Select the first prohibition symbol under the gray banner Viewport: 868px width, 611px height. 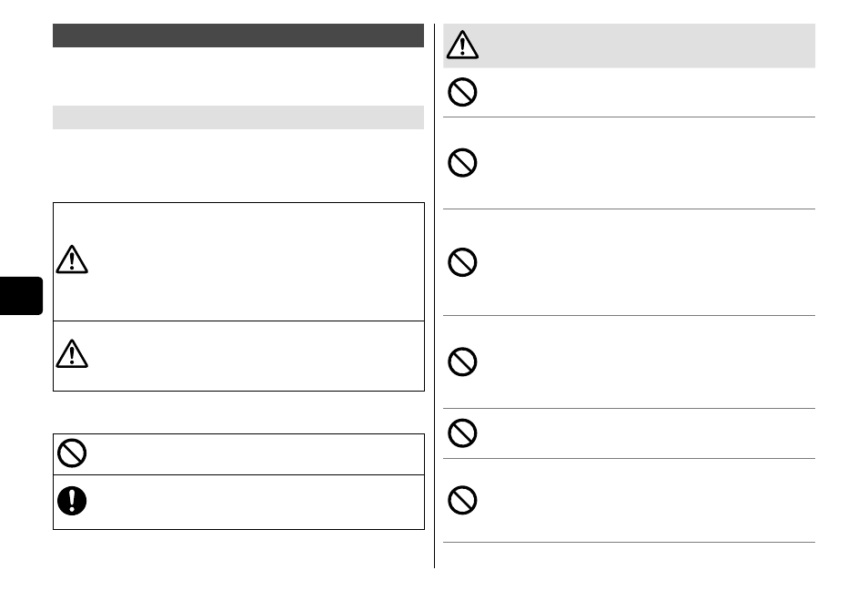pos(462,92)
